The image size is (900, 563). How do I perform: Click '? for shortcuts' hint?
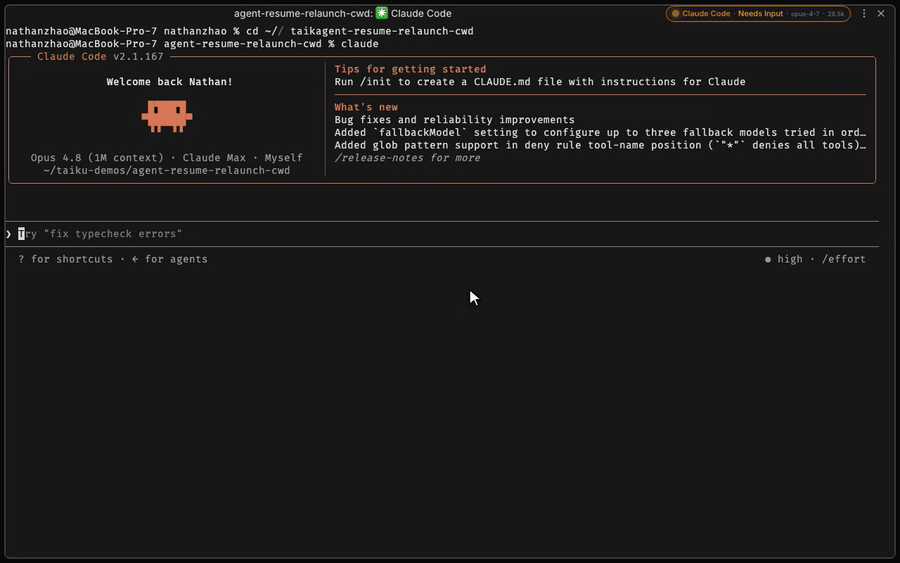[65, 259]
